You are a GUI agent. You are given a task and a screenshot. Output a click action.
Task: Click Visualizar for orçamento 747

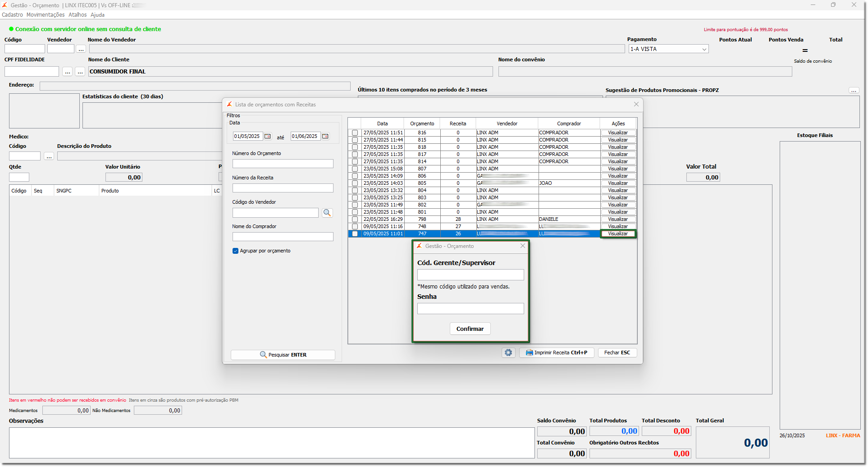coord(618,233)
